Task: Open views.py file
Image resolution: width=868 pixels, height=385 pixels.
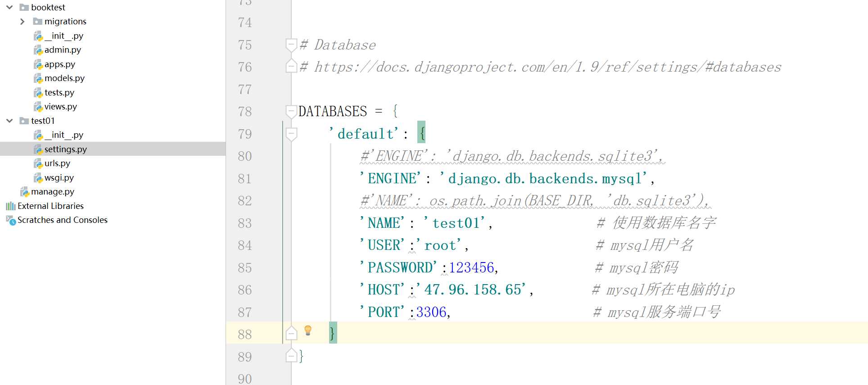Action: coord(61,106)
